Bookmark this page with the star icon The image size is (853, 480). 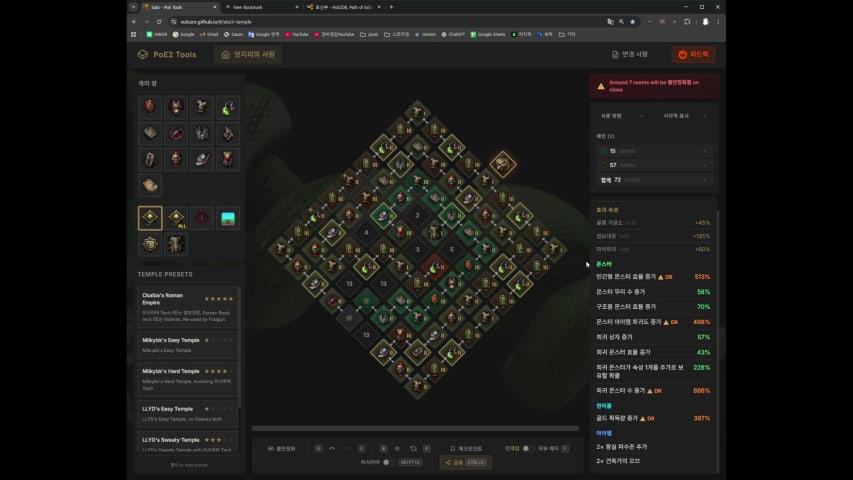pyautogui.click(x=632, y=21)
